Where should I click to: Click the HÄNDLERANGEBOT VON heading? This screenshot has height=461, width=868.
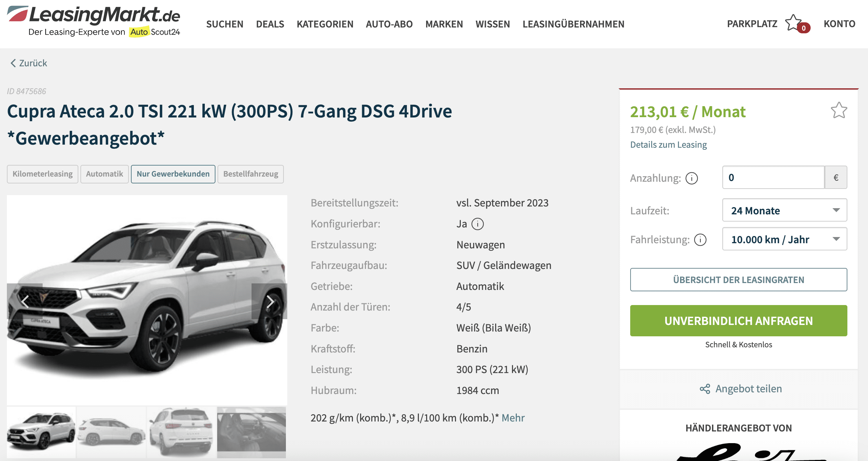(738, 428)
